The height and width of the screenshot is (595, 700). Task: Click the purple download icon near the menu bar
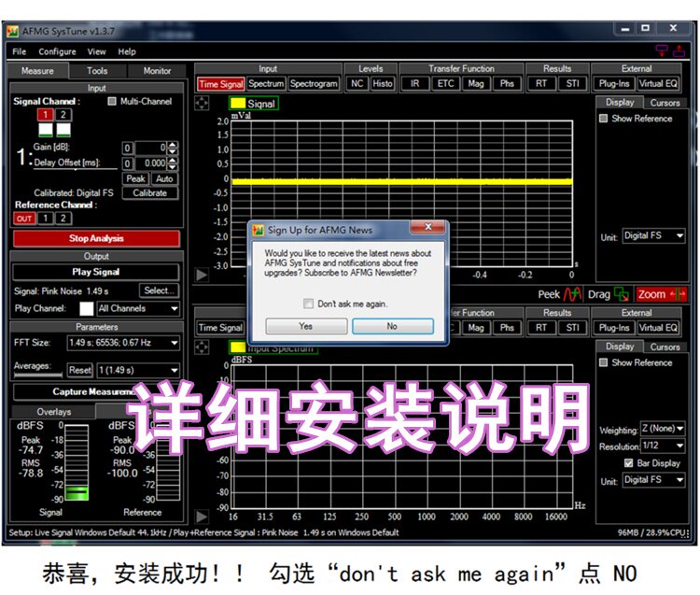662,50
